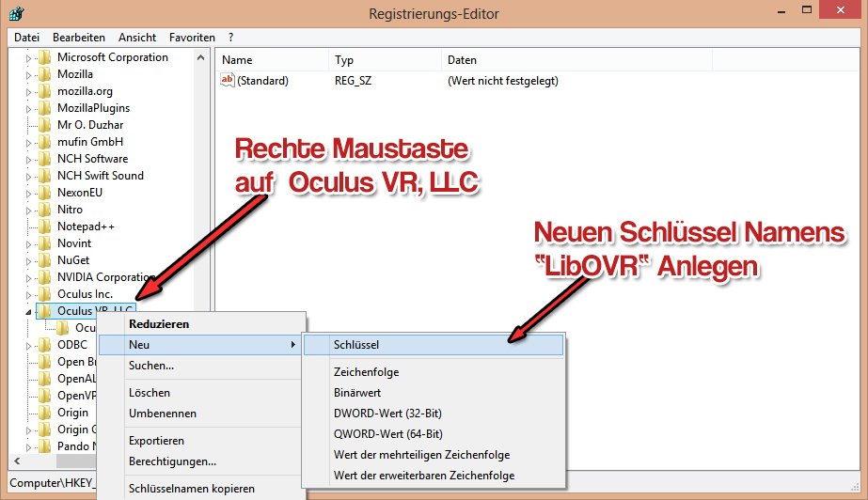Expand the NexonEU key
The height and width of the screenshot is (500, 868).
(28, 194)
